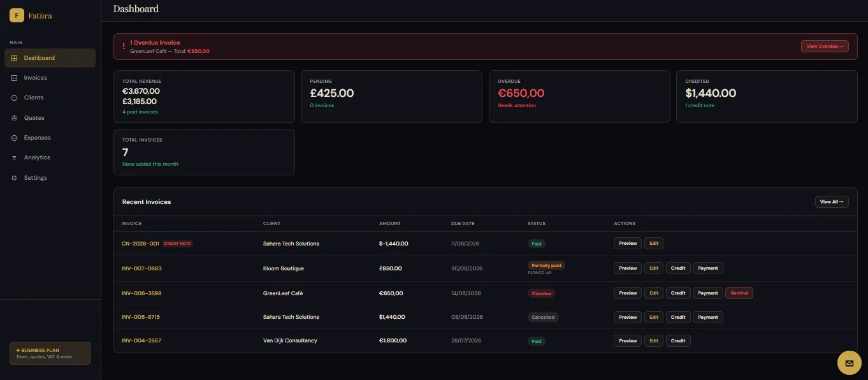The image size is (868, 380).
Task: Send reminder for GreenLeaf Café invoice
Action: (739, 293)
